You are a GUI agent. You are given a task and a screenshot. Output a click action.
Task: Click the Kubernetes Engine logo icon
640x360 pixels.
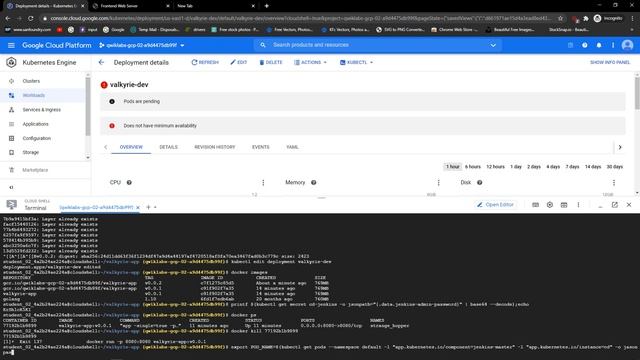(x=11, y=62)
